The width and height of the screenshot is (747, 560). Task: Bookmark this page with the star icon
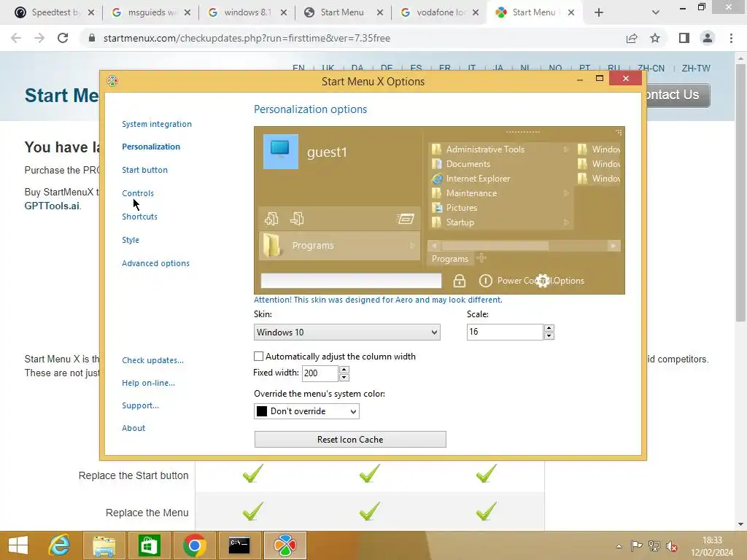click(x=655, y=38)
